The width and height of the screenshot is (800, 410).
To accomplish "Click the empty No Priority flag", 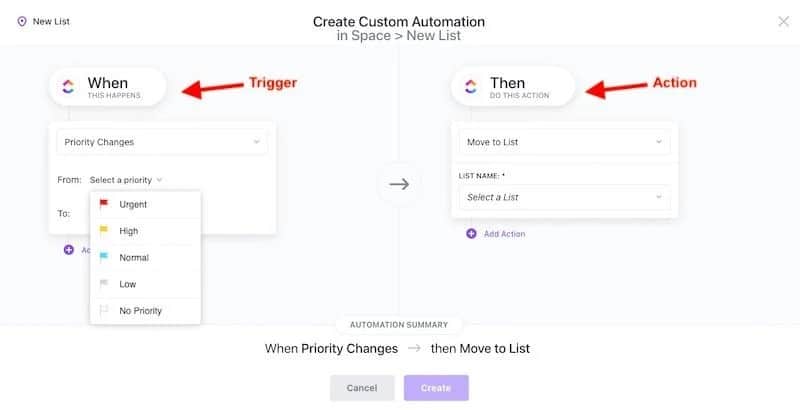I will pyautogui.click(x=104, y=310).
